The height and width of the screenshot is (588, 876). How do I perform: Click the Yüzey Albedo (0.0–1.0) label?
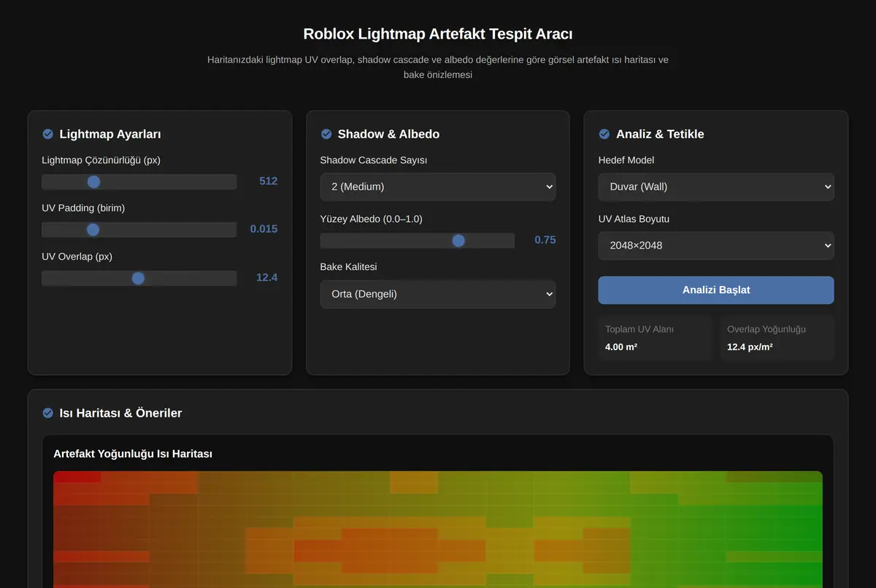pyautogui.click(x=371, y=219)
